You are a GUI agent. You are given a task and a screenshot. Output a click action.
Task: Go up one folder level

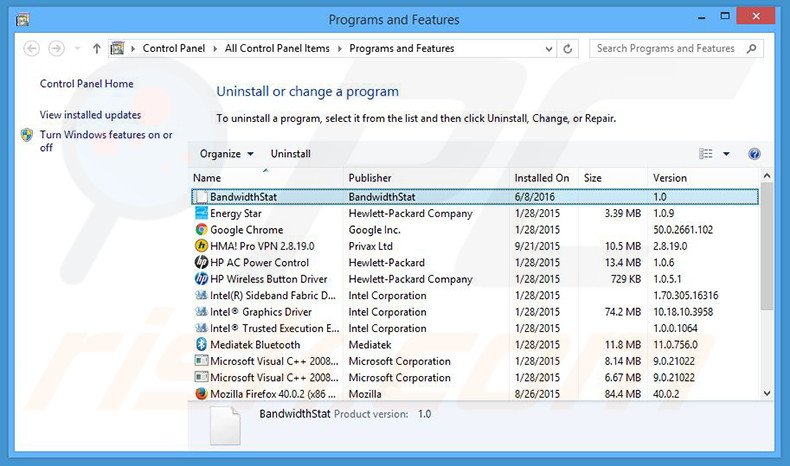[x=96, y=48]
